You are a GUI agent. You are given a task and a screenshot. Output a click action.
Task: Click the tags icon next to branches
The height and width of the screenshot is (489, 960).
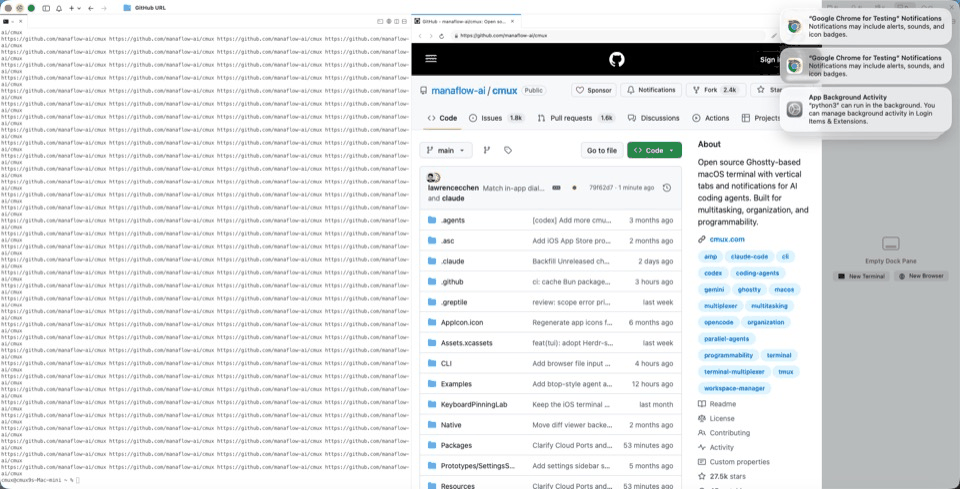pyautogui.click(x=508, y=150)
